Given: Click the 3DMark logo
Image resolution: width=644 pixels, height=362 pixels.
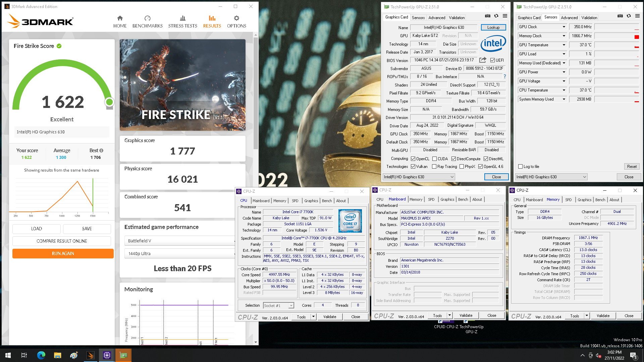Looking at the screenshot, I should pyautogui.click(x=40, y=21).
